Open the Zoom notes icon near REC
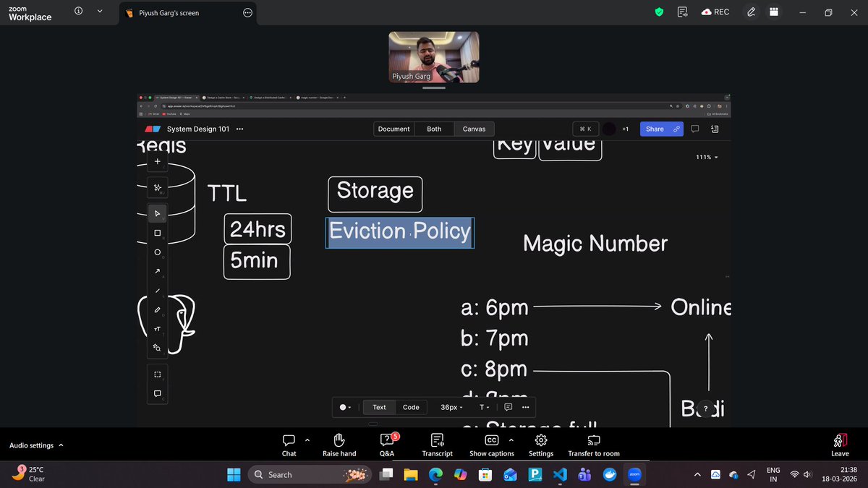Viewport: 868px width, 488px height. [682, 12]
